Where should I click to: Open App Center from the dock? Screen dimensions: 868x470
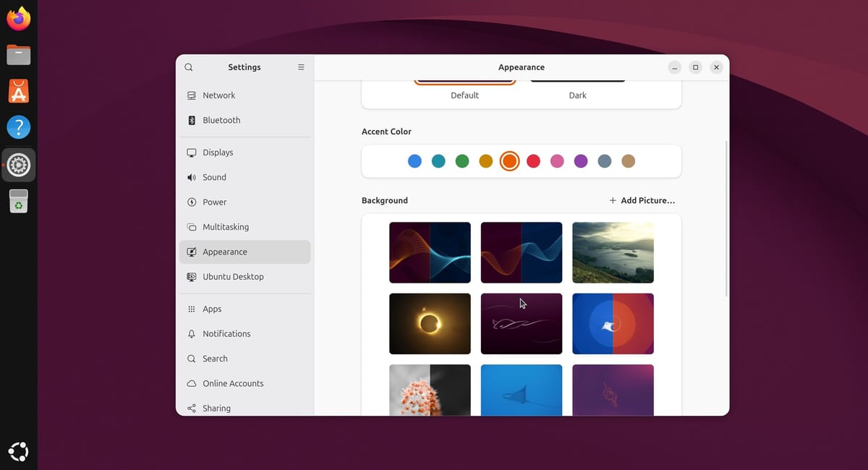coord(19,91)
